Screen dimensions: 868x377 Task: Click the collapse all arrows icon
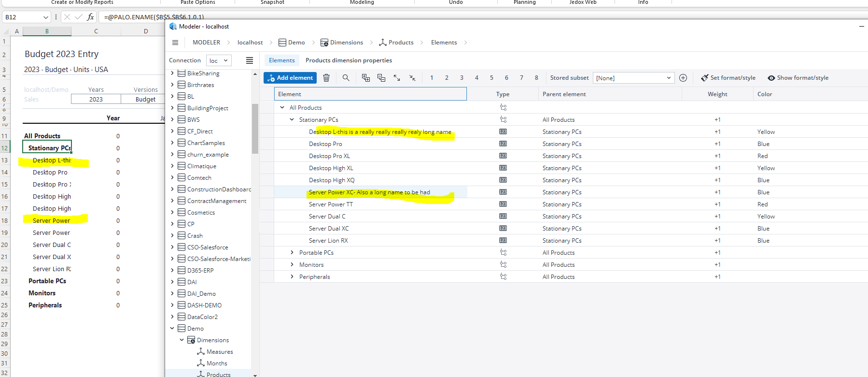(x=412, y=78)
